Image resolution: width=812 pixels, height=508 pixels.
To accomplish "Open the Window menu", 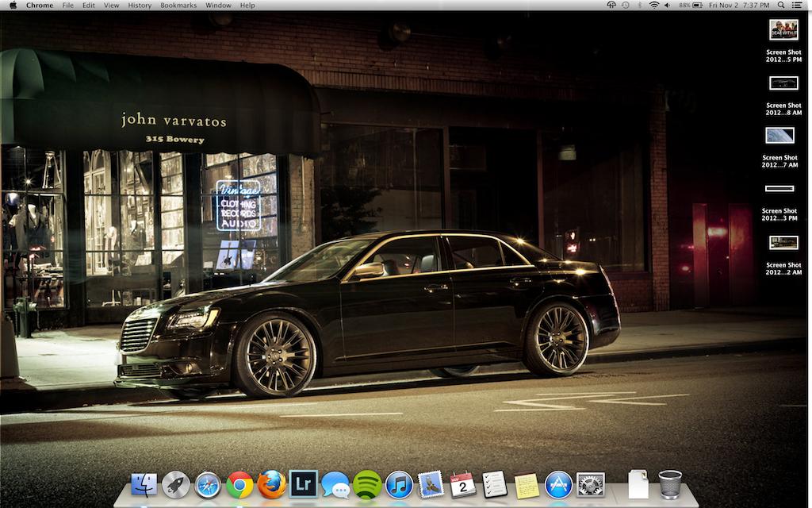I will [x=219, y=6].
